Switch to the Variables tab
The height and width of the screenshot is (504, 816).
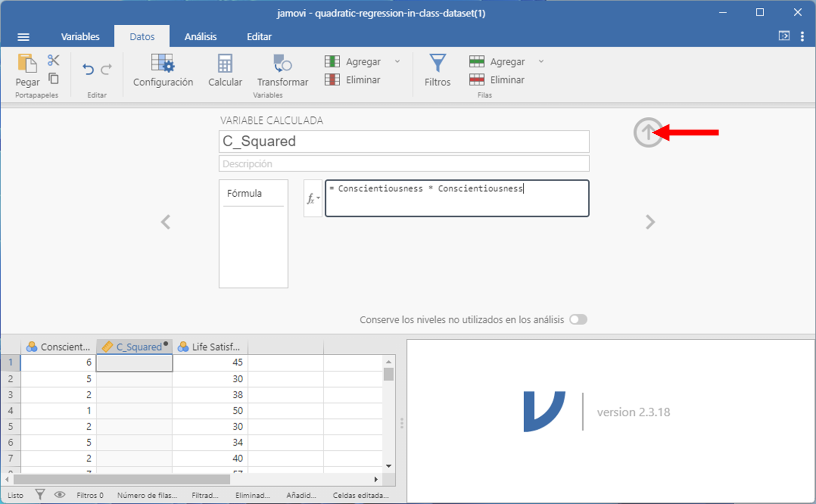click(80, 37)
